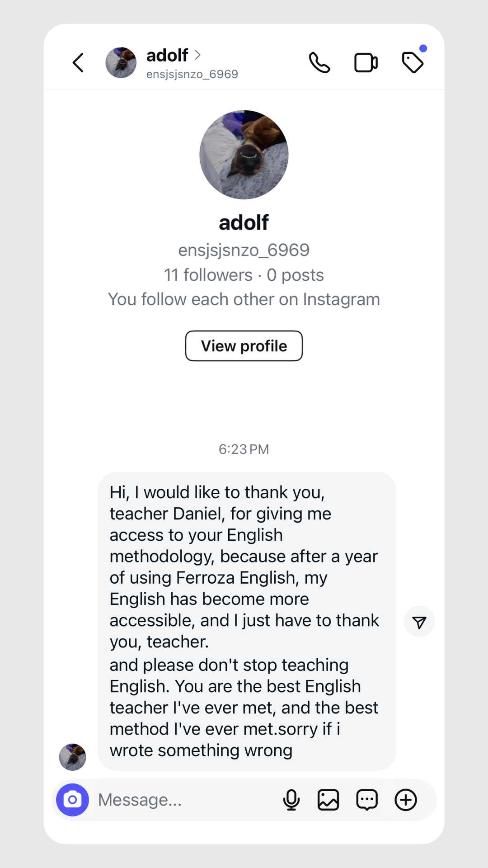
Task: Tap the bold adolf name under photo
Action: point(244,222)
